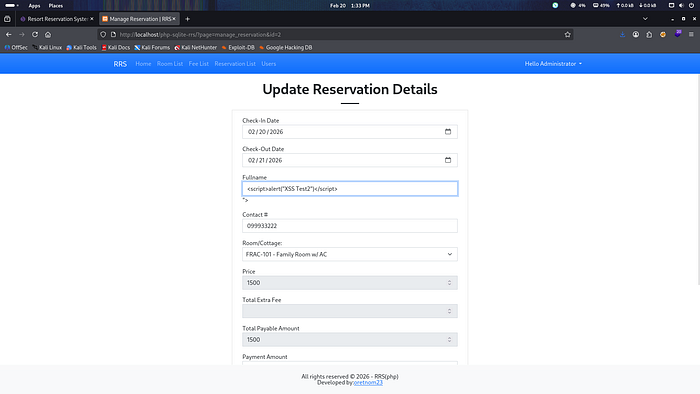Click the Check-Out Date field value

266,160
